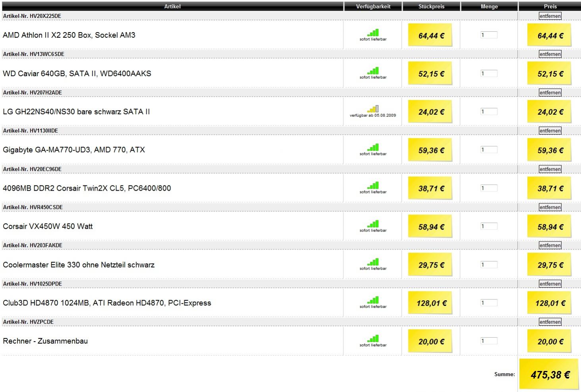Remove WD Caviar 640GB via entfernen button
Viewport: 581px width, 392px height.
point(550,54)
